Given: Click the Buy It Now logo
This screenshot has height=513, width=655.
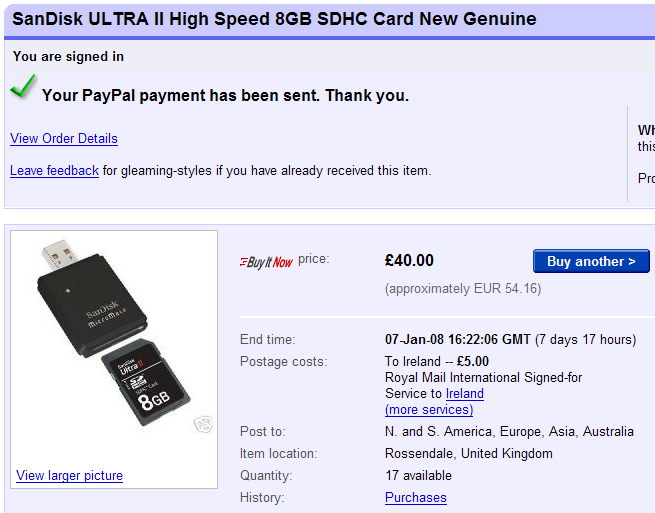Looking at the screenshot, I should point(267,262).
